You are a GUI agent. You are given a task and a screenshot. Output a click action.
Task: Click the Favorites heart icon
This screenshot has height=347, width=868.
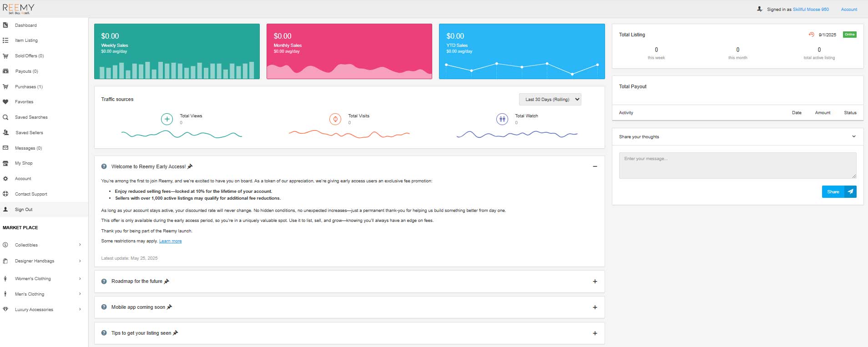coord(5,102)
